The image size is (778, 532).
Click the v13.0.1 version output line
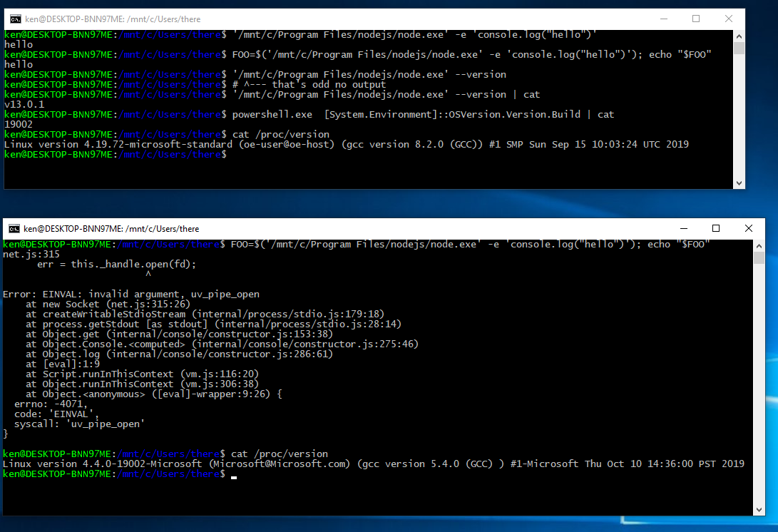point(25,104)
